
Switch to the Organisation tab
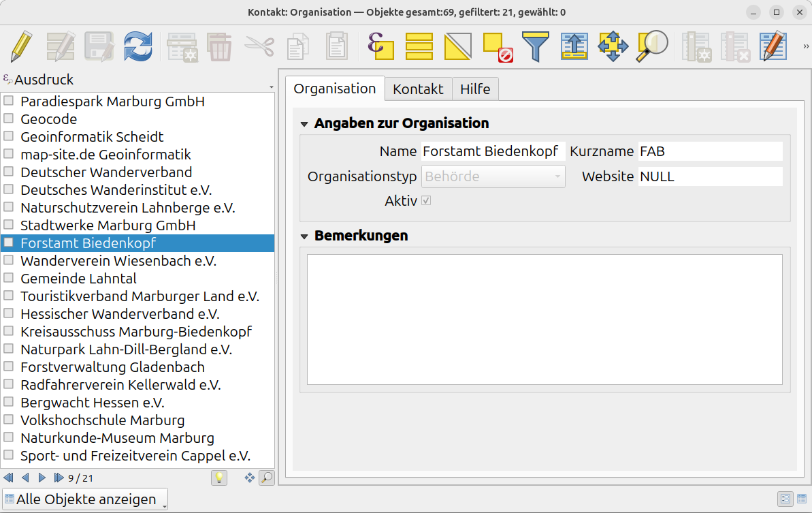(335, 89)
